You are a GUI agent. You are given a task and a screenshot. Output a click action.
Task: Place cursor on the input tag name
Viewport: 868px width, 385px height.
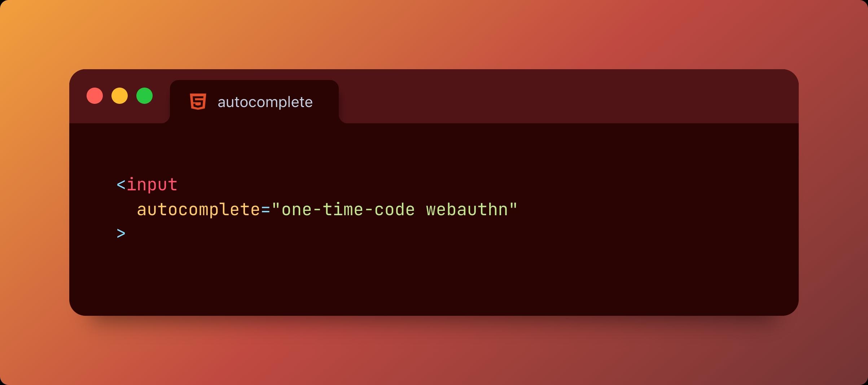(152, 185)
